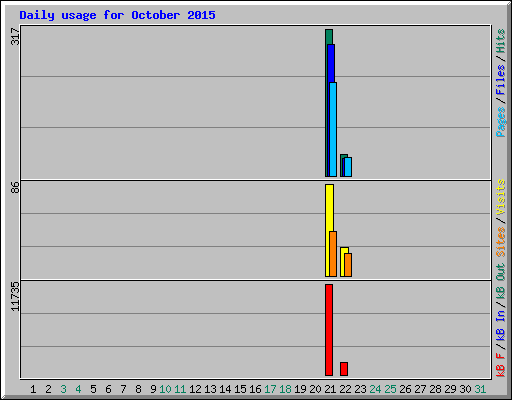
Task: Click the y-axis value 317
Action: coord(15,37)
